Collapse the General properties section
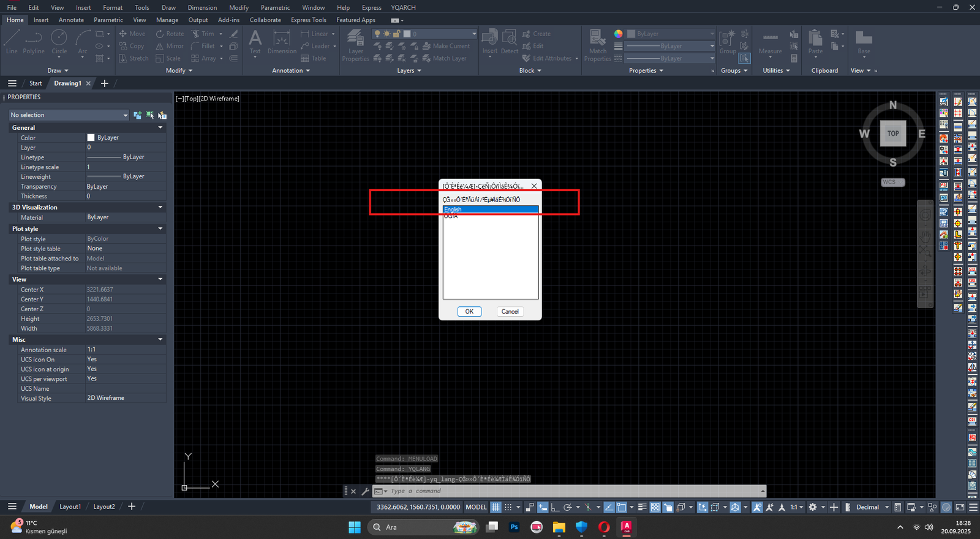Screen dimensions: 980x539 point(160,127)
